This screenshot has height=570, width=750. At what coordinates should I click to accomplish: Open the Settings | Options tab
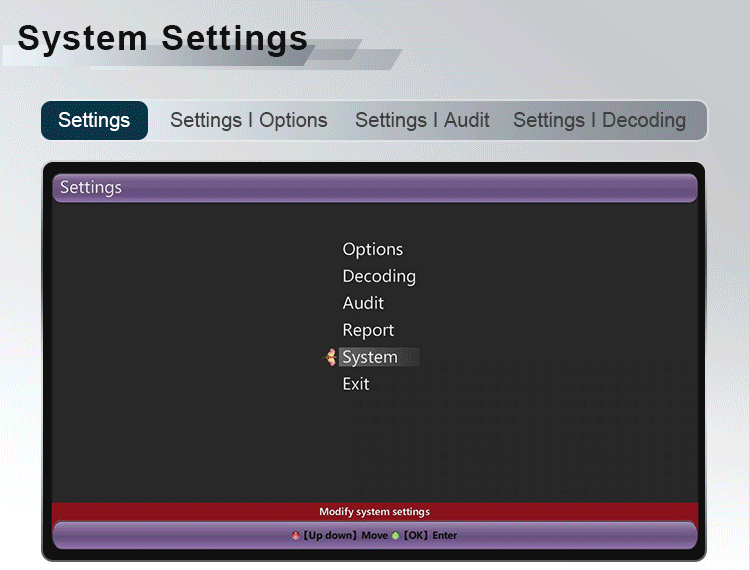tap(248, 120)
